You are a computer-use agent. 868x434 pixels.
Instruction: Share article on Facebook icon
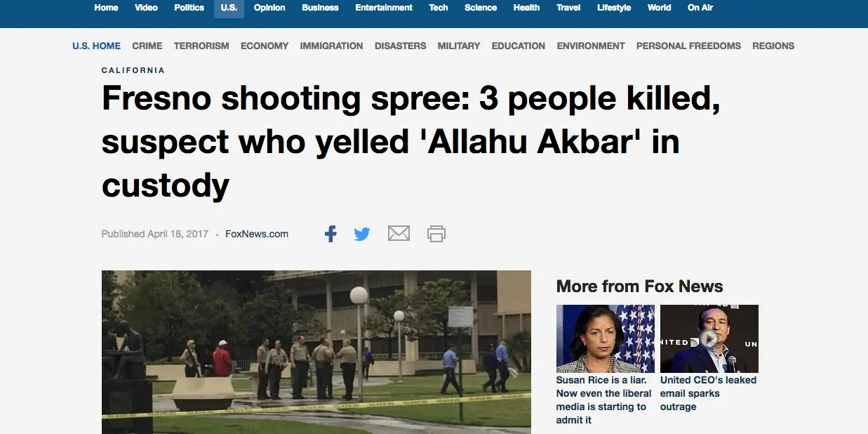(x=330, y=234)
